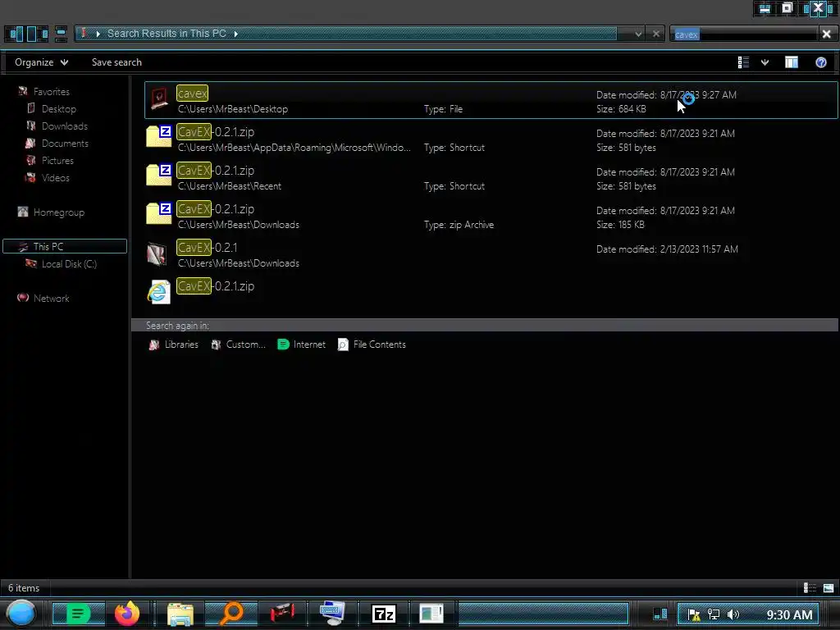Switch to large icons view in status bar

click(829, 587)
